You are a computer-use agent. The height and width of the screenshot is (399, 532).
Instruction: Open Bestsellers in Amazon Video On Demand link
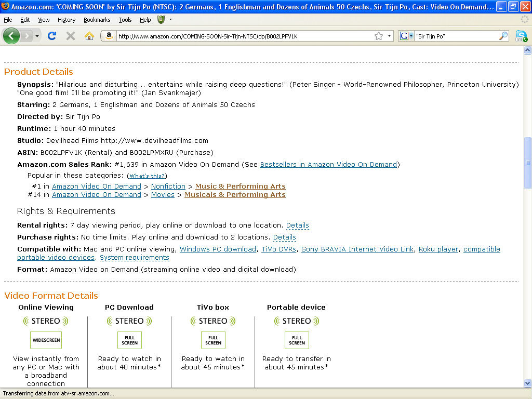(328, 165)
